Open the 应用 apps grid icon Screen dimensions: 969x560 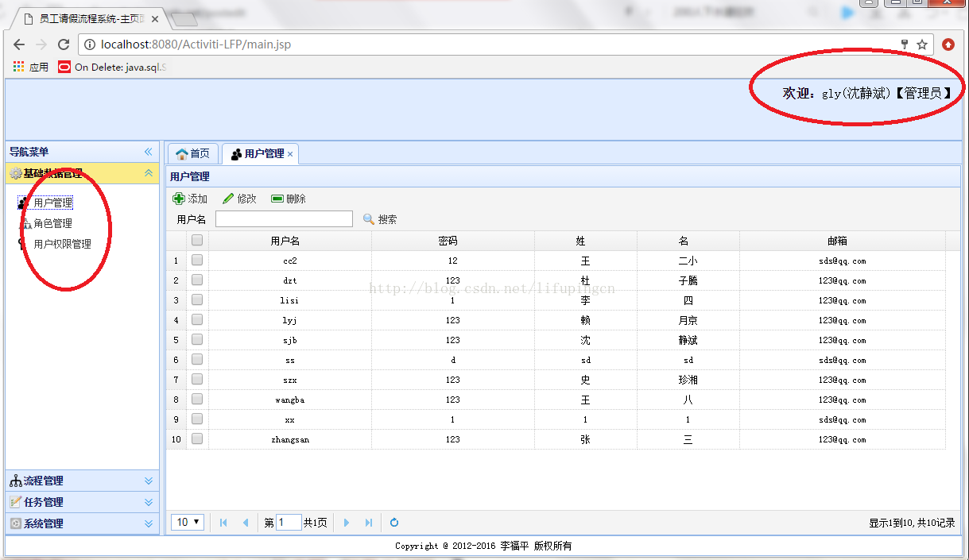(18, 67)
